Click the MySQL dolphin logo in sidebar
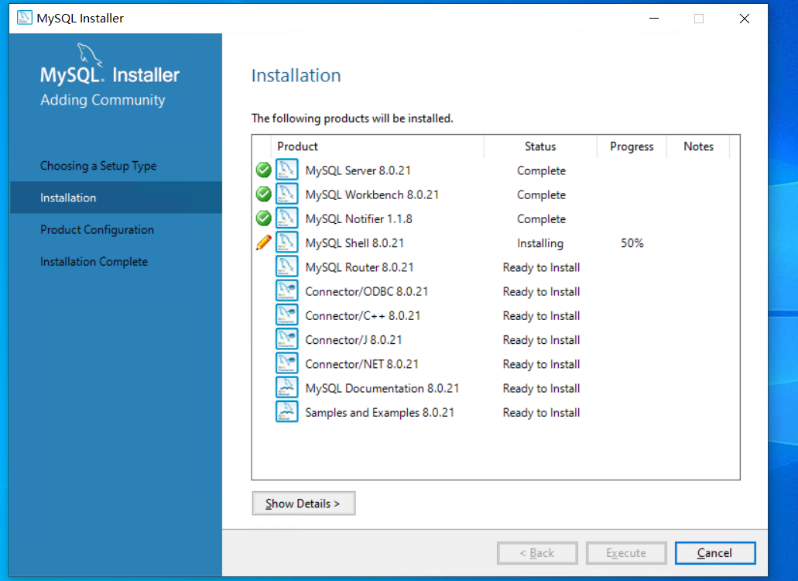The width and height of the screenshot is (798, 581). tap(90, 55)
